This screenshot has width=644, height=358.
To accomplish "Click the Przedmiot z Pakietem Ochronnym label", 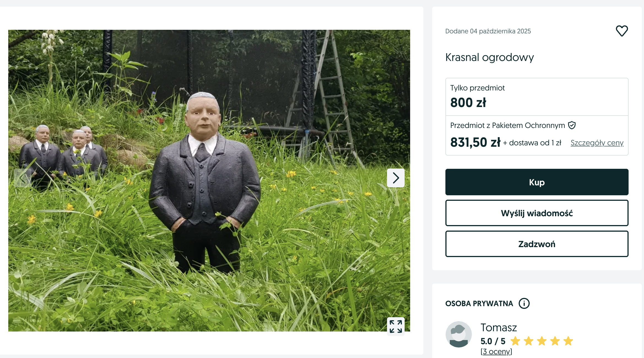I will click(x=507, y=125).
